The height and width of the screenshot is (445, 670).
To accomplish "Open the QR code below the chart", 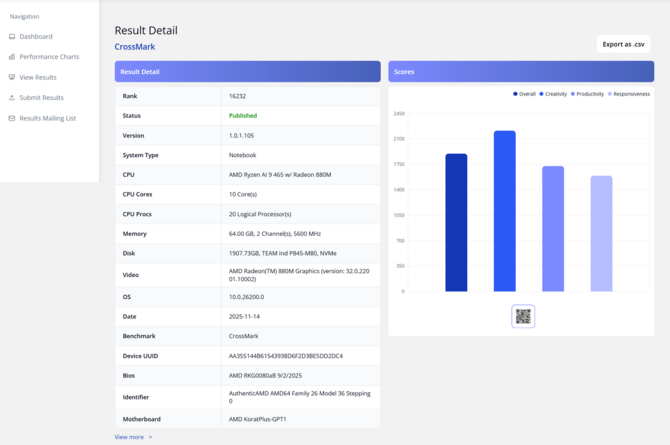I will [x=523, y=316].
